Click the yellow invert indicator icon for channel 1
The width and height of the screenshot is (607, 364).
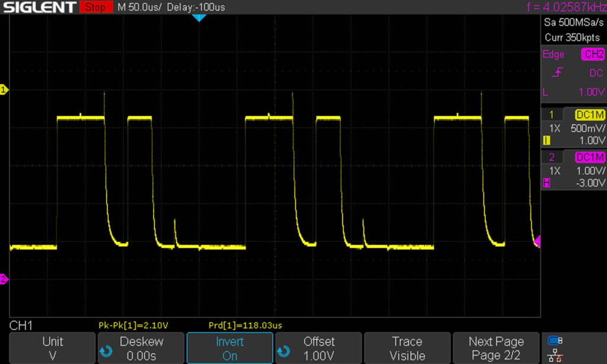tap(547, 141)
